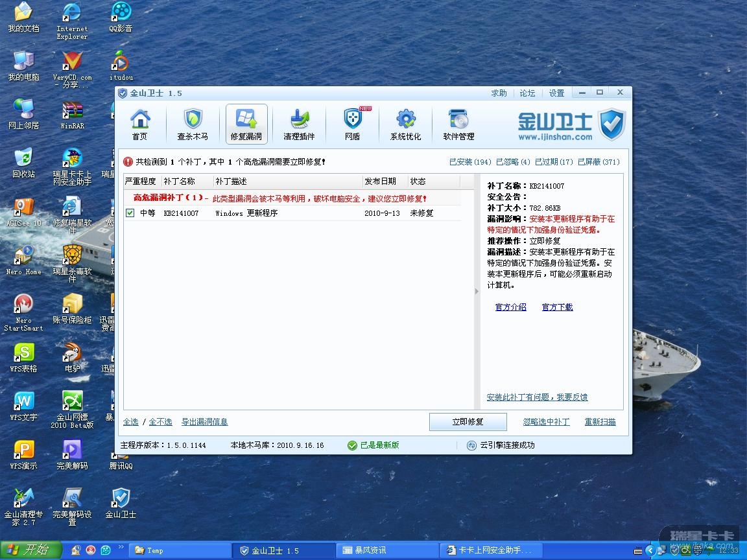
Task: Open VeryCD.com desktop shortcut
Action: pos(72,69)
